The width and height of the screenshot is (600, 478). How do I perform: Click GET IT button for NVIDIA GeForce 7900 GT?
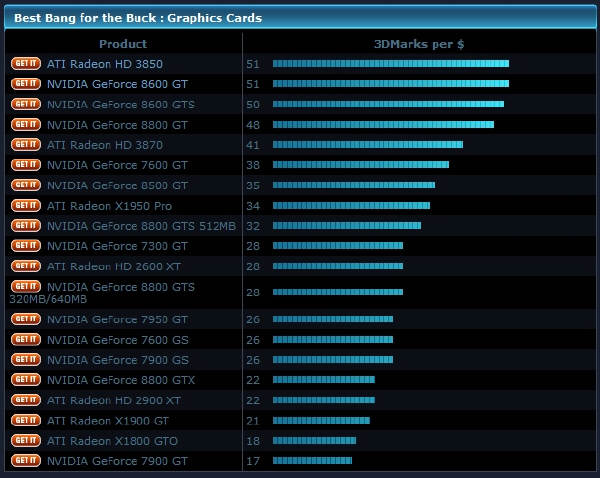[x=26, y=460]
